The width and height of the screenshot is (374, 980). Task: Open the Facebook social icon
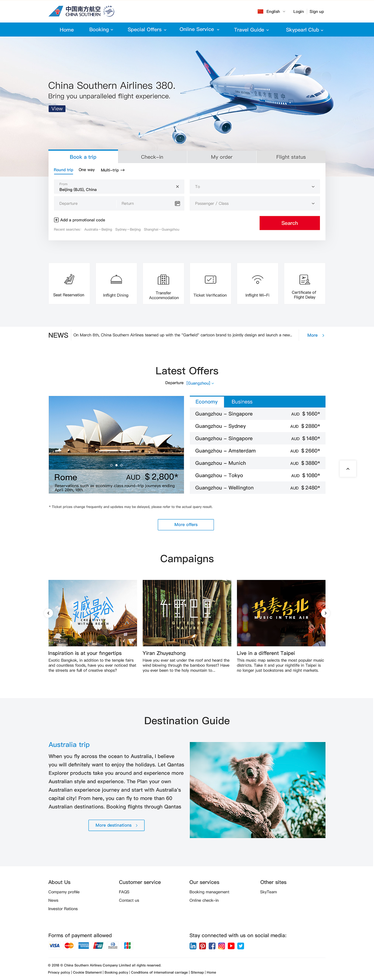(212, 946)
